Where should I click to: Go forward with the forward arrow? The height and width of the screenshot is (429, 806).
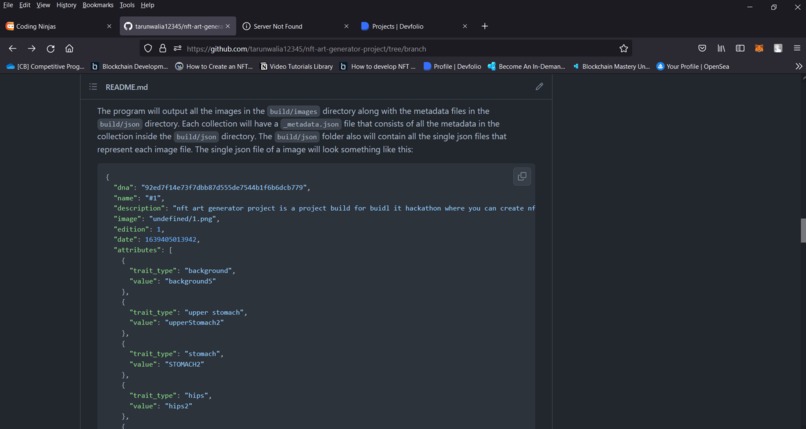(31, 48)
